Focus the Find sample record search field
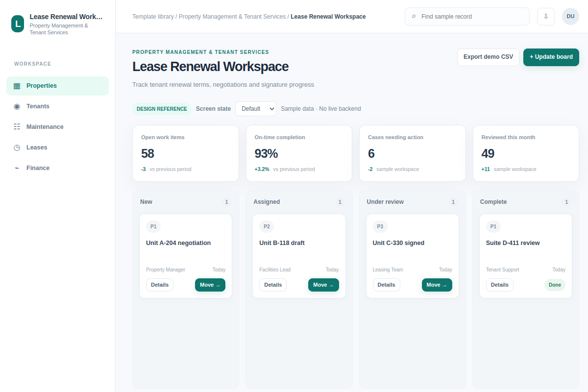The width and height of the screenshot is (588, 392). pyautogui.click(x=467, y=16)
